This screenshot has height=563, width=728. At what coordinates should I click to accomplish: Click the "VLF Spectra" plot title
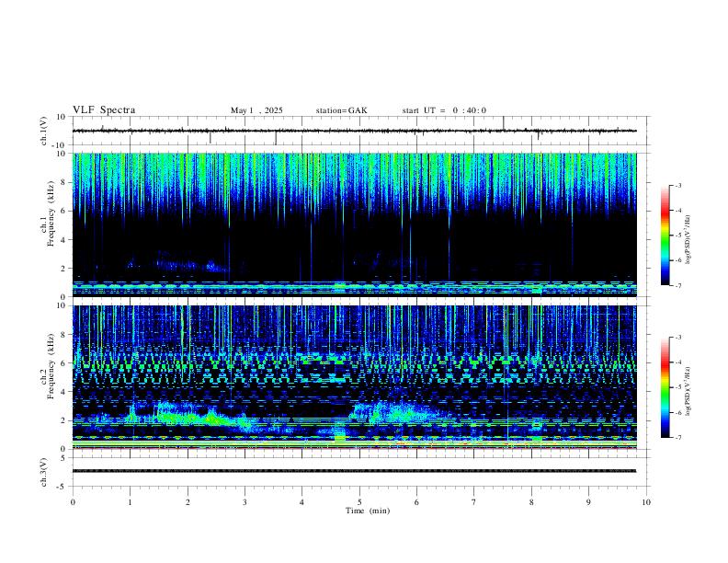(104, 110)
